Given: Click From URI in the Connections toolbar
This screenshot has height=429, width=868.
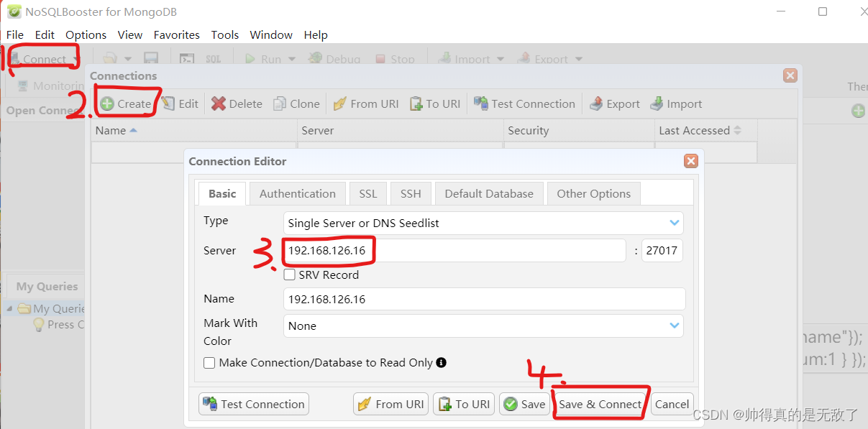Looking at the screenshot, I should click(x=366, y=103).
